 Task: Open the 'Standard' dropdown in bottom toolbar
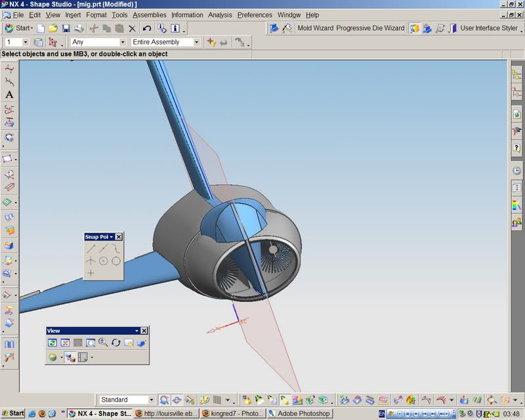(x=151, y=400)
